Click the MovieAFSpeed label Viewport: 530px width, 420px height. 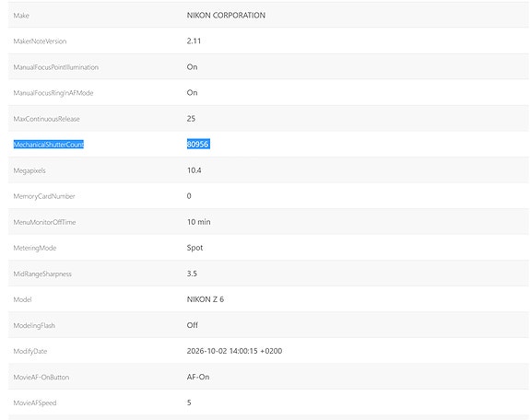pos(35,403)
